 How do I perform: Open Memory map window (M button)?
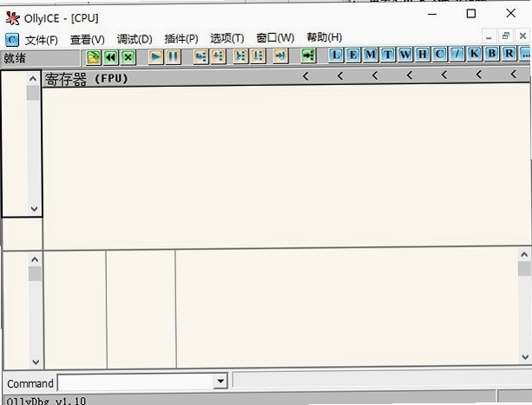(x=371, y=55)
